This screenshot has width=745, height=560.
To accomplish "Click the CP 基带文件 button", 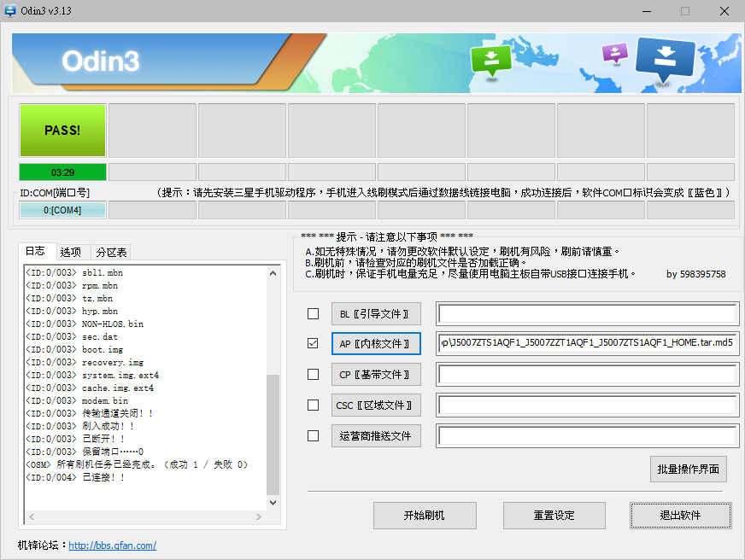I will click(x=376, y=375).
